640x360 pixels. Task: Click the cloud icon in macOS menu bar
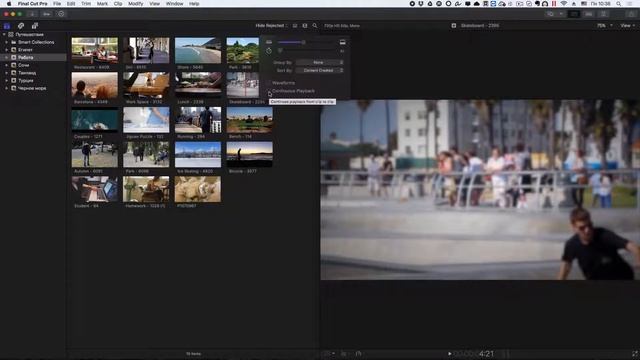(476, 4)
